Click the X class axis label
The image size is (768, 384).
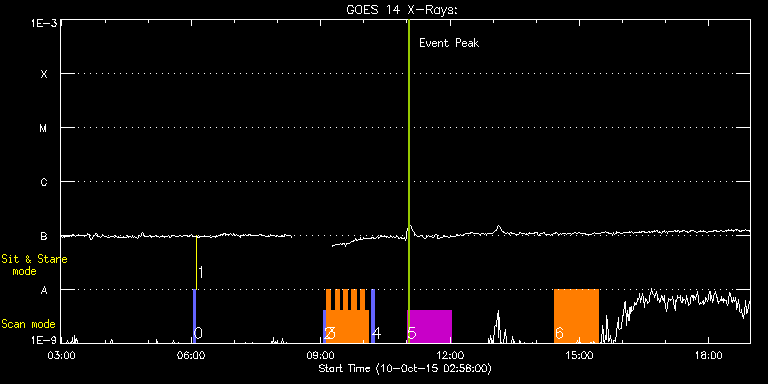tap(44, 74)
